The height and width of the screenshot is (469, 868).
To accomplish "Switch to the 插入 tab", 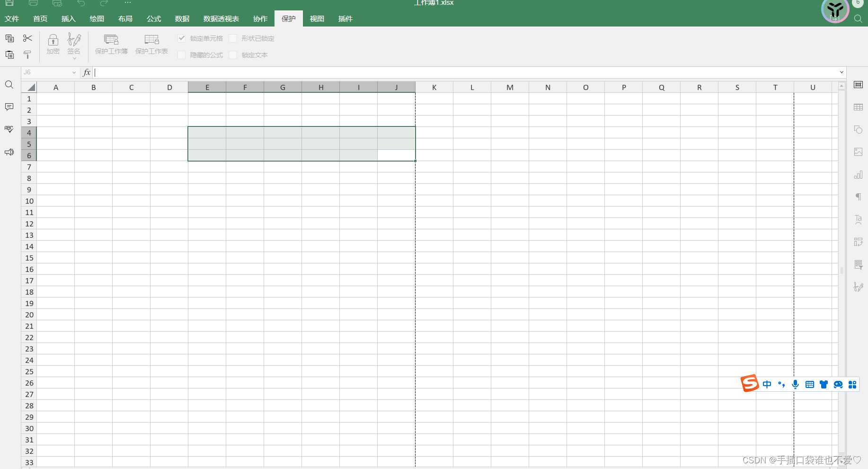I will (69, 19).
